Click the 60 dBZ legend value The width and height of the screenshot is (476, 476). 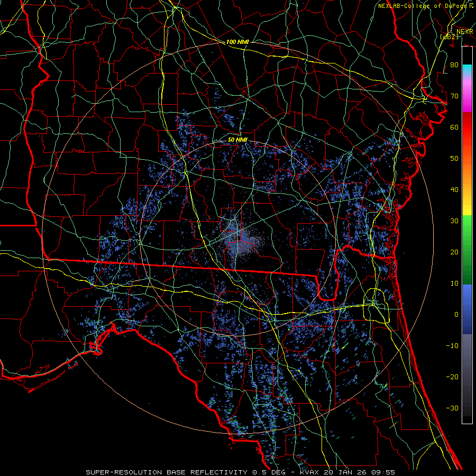coord(454,127)
